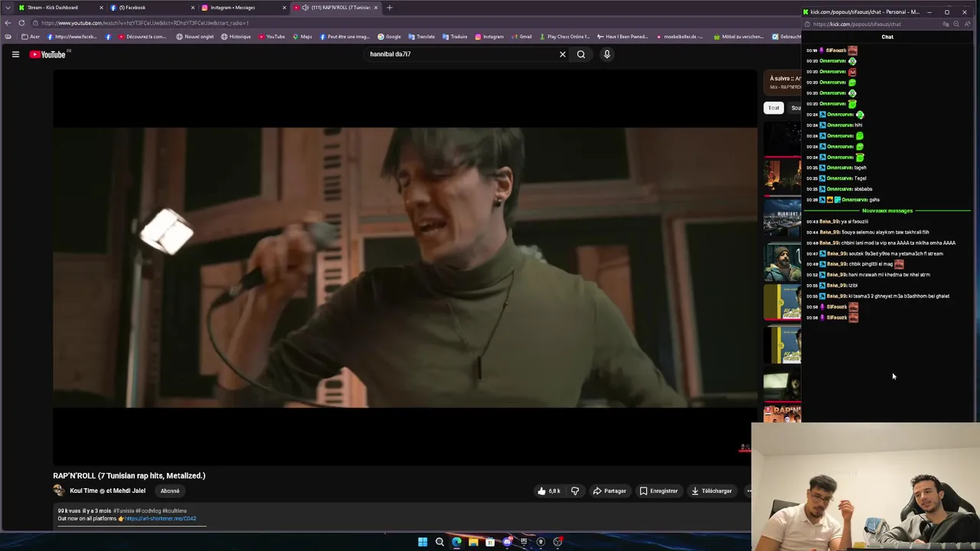Open the Acer bookmarks folder
Viewport: 980px width, 551px height.
(31, 37)
